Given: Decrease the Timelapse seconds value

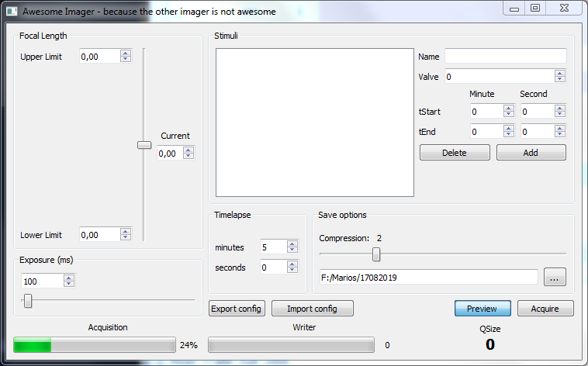Looking at the screenshot, I should pyautogui.click(x=292, y=270).
